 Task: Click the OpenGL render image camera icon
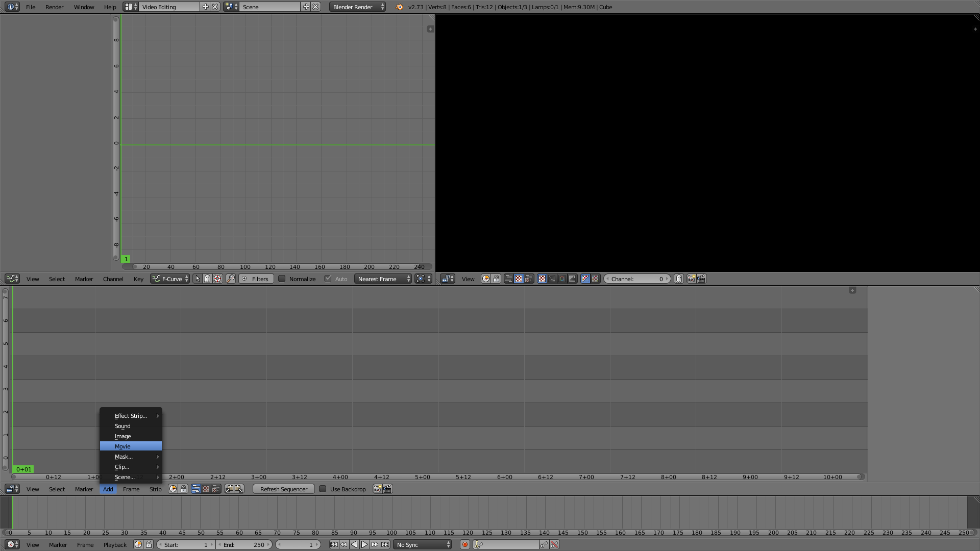(377, 489)
